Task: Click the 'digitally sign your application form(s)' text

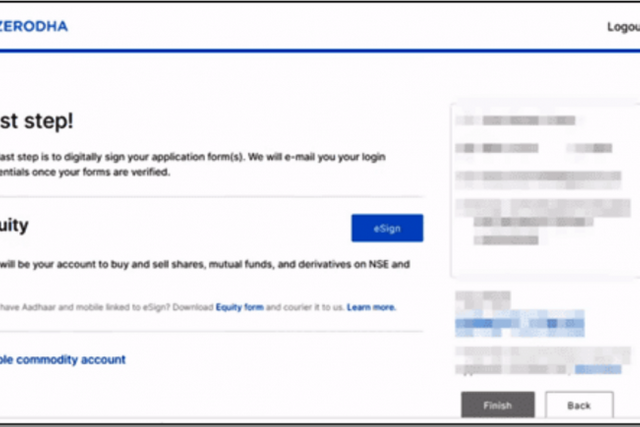Action: tap(153, 157)
